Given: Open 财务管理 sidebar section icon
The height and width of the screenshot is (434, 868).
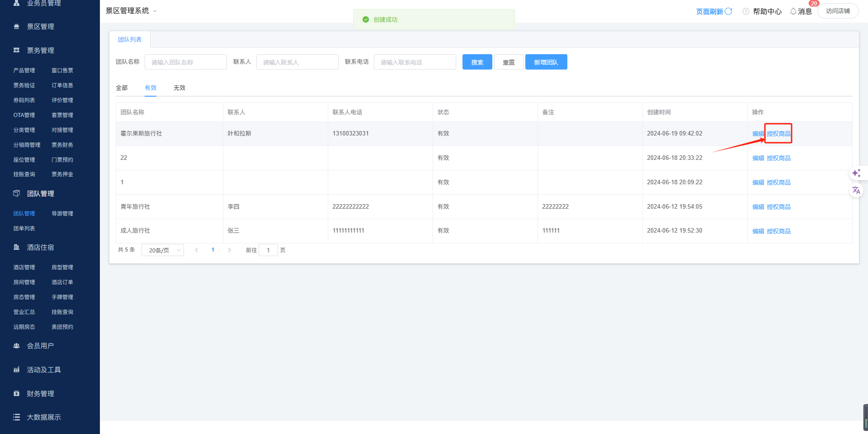Looking at the screenshot, I should click(x=17, y=394).
